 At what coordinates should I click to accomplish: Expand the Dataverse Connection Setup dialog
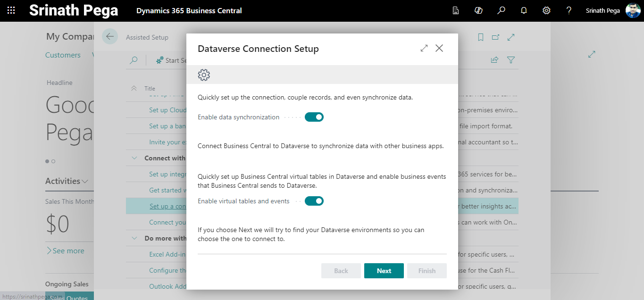(424, 48)
